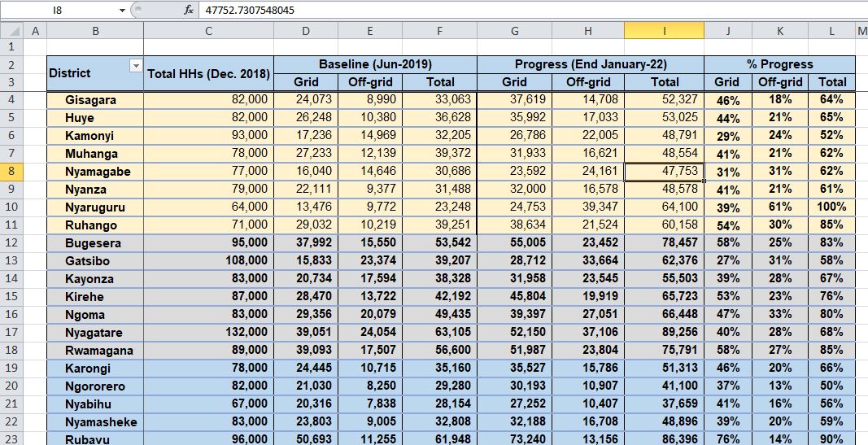Click the Select All corner triangle
Image resolution: width=868 pixels, height=445 pixels.
(x=11, y=30)
